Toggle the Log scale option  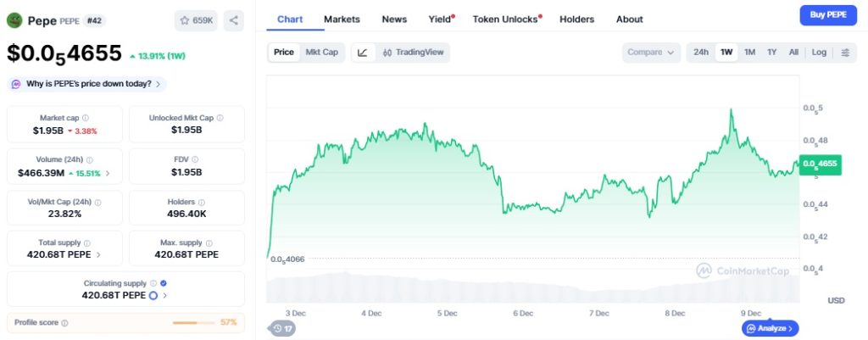point(819,52)
